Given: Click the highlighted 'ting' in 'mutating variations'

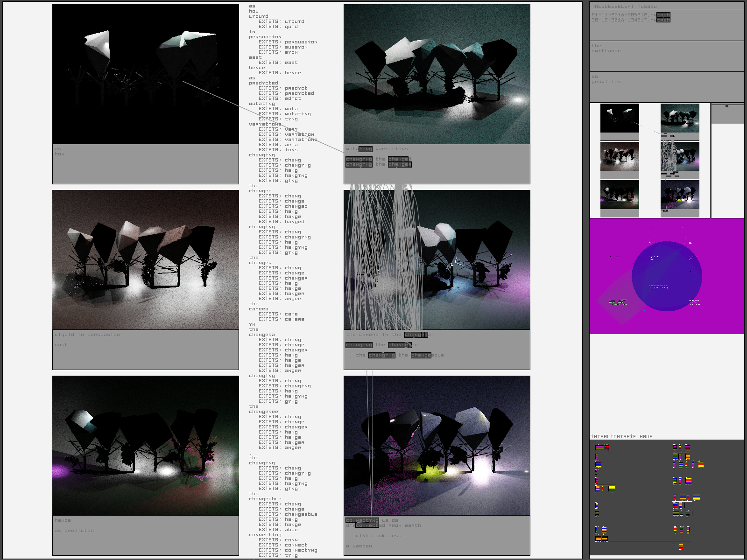Looking at the screenshot, I should tap(366, 149).
